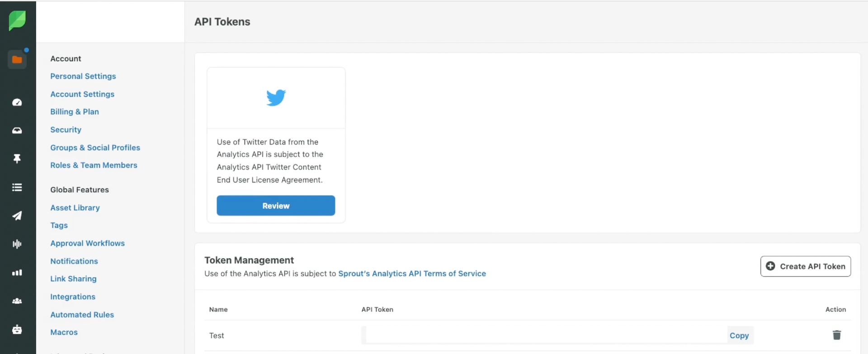The height and width of the screenshot is (354, 868).
Task: Open Security settings
Action: (66, 130)
